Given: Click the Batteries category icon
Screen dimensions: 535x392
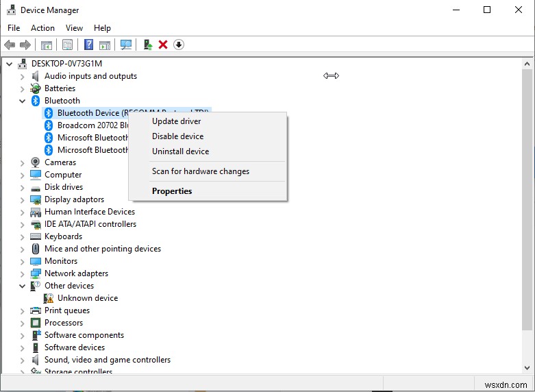Looking at the screenshot, I should click(35, 88).
